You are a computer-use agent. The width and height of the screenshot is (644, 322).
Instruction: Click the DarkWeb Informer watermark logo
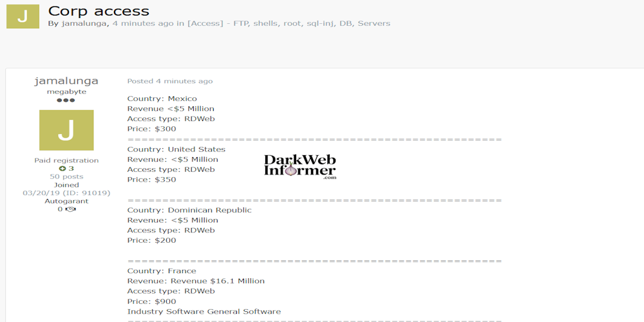point(300,167)
